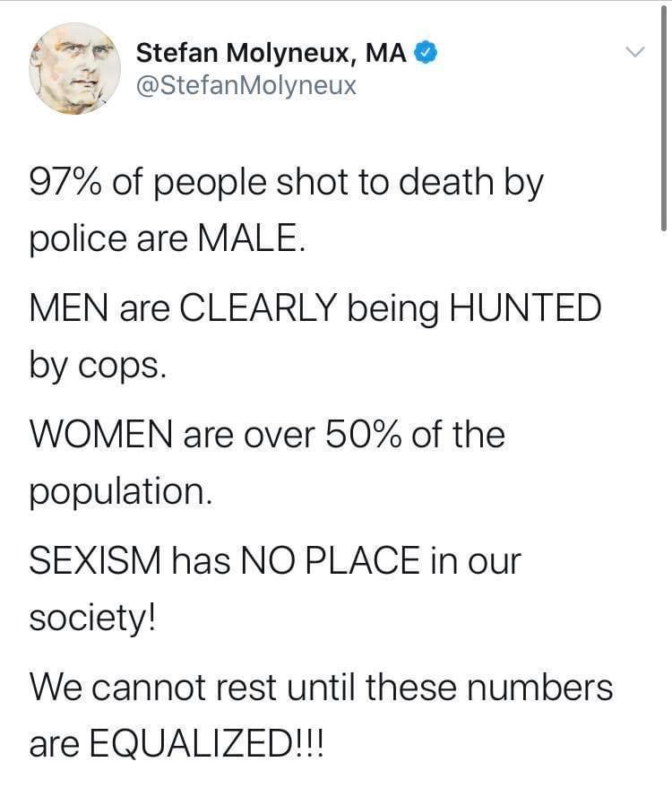Click the word 'police' in the tweet

[x=68, y=238]
